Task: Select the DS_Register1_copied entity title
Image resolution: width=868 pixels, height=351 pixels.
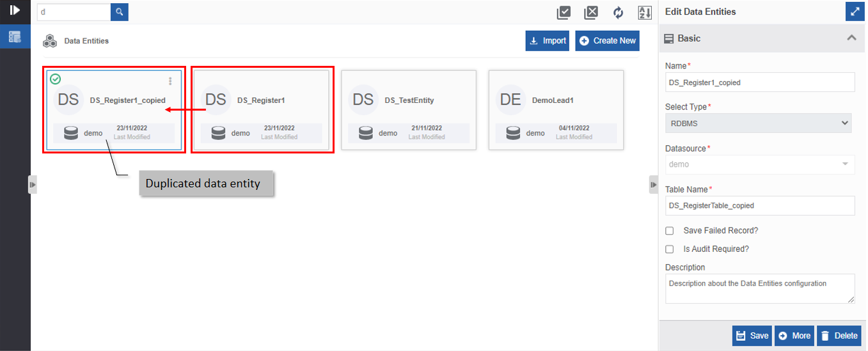Action: click(x=128, y=100)
